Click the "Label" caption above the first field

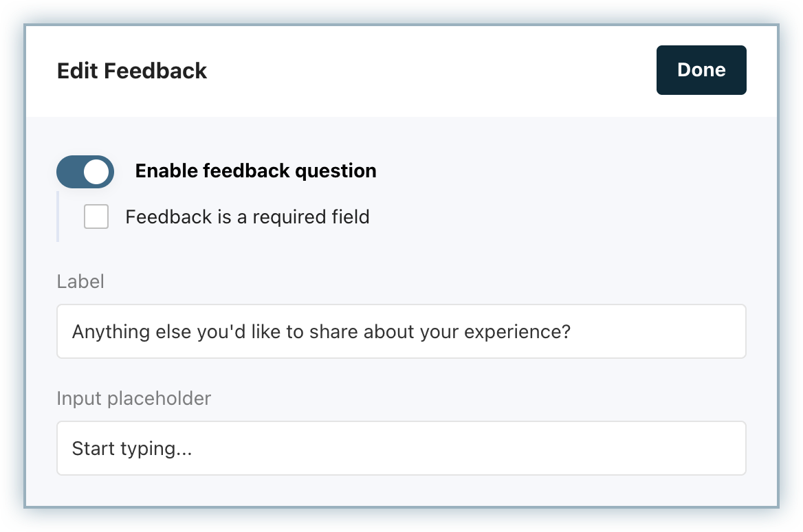[x=80, y=282]
